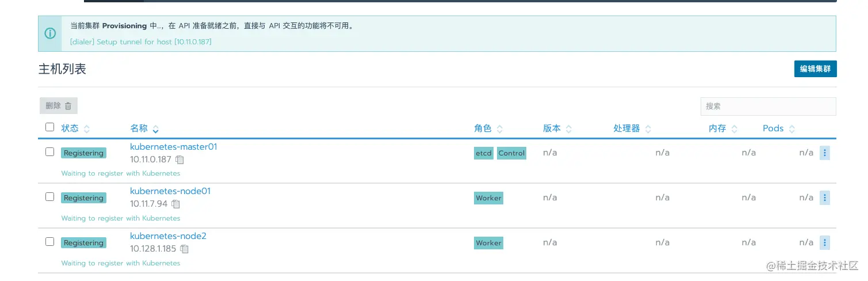Click the 主机列表 heading
This screenshot has width=868, height=281.
coord(62,69)
